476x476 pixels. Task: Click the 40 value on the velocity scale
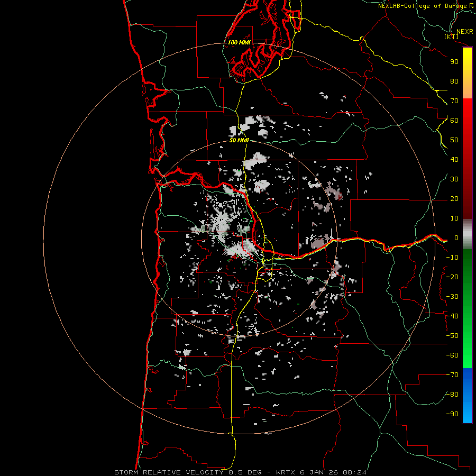454,159
